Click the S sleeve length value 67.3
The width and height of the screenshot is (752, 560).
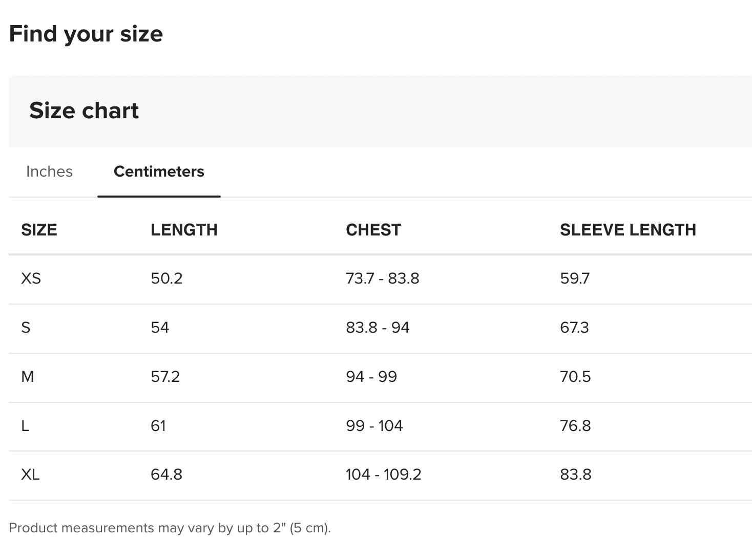(574, 328)
